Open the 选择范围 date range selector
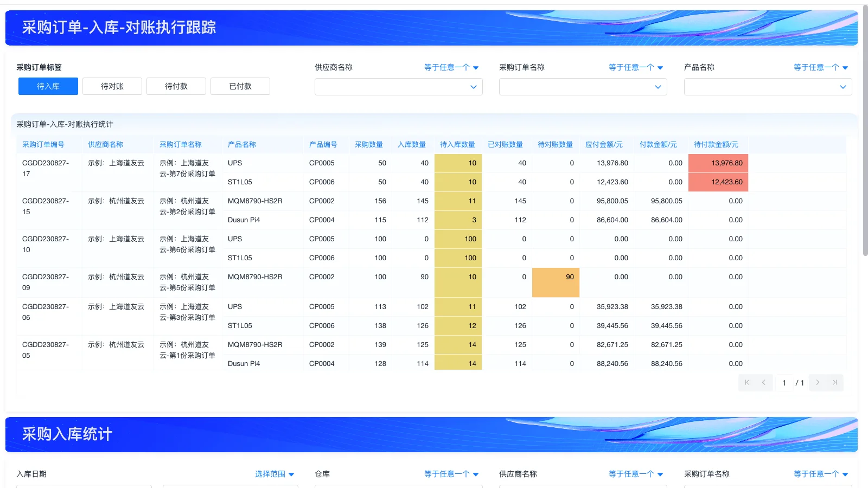Image resolution: width=868 pixels, height=488 pixels. pos(273,473)
